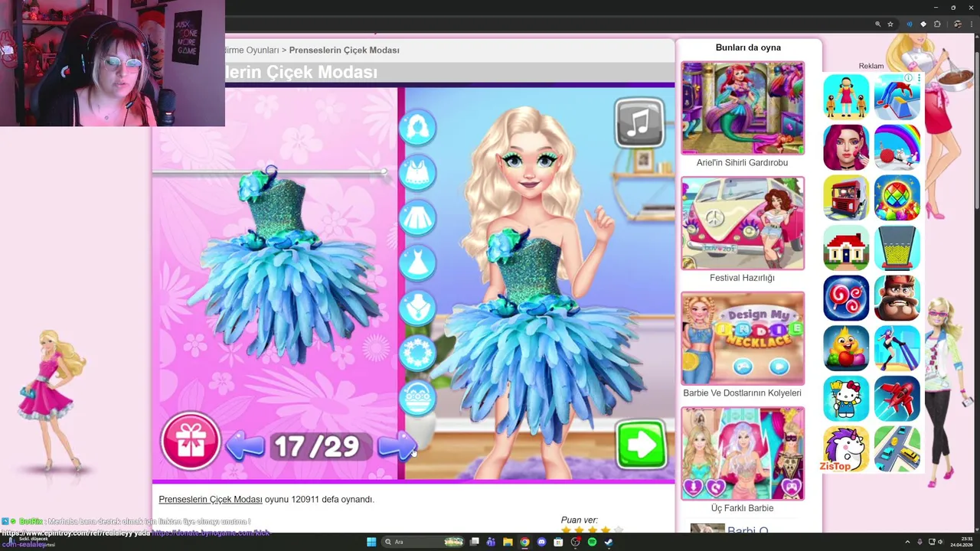Screen dimensions: 980x551
Task: Open Discord from the taskbar
Action: click(x=541, y=542)
